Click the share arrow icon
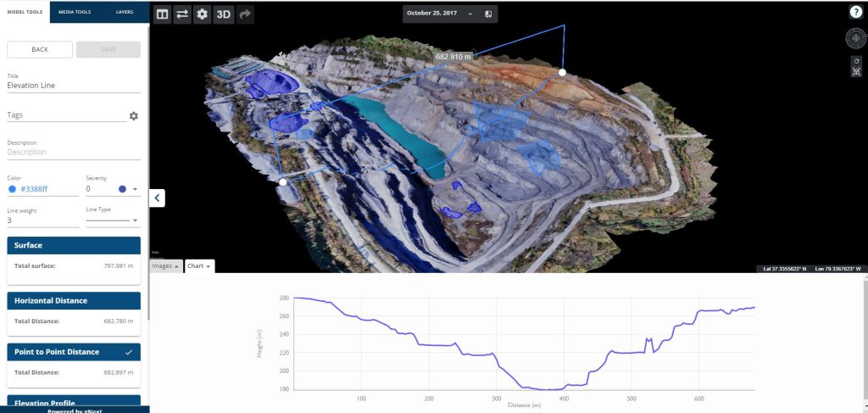Viewport: 868px width, 413px height. click(x=245, y=14)
